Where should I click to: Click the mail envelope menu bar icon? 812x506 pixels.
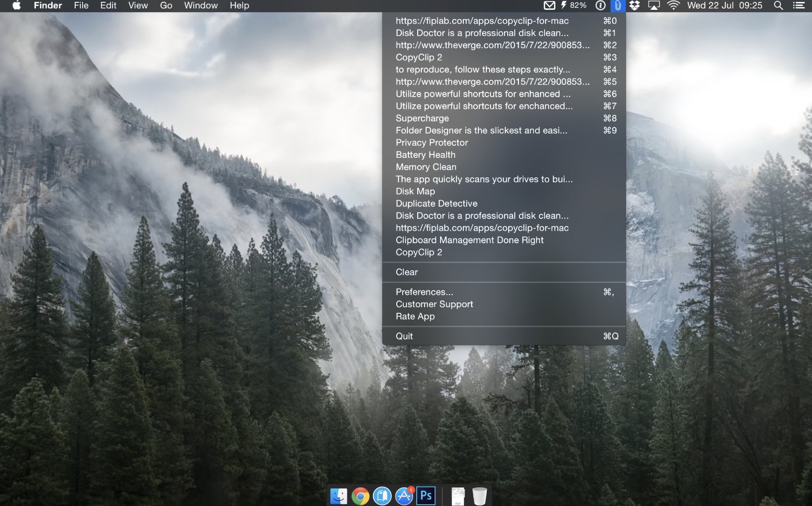point(549,6)
